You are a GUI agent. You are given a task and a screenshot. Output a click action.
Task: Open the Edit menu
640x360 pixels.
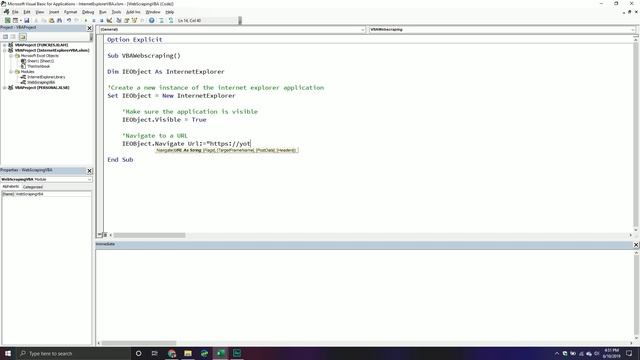[x=27, y=12]
